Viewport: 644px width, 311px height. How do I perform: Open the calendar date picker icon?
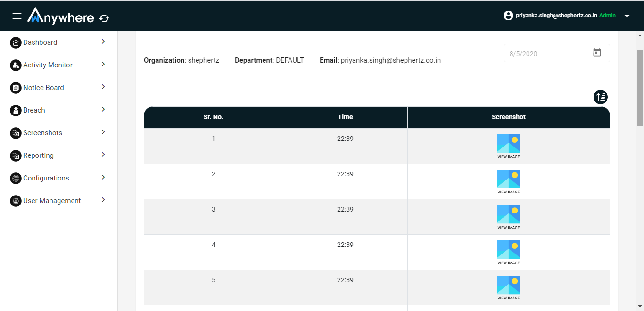coord(597,53)
